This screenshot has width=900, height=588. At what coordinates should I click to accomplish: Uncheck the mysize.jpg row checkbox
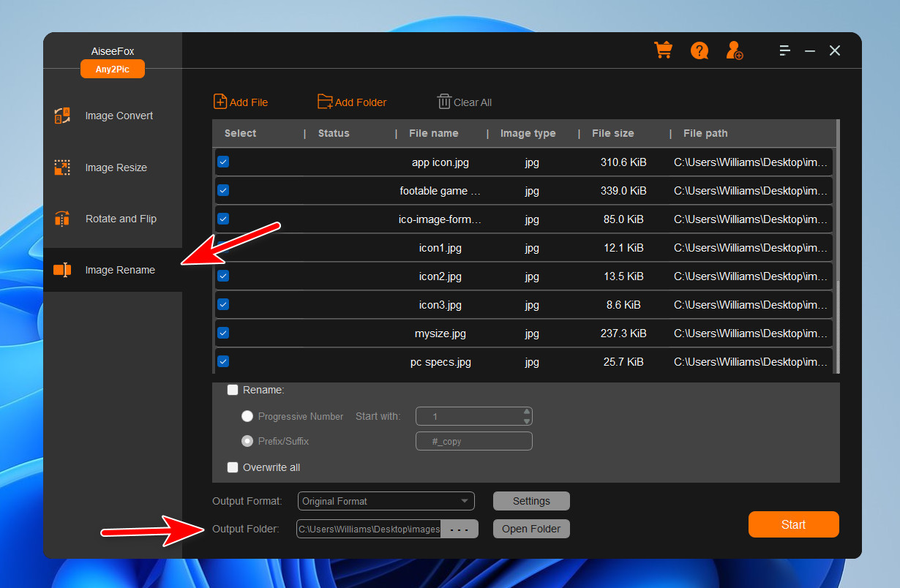pos(223,333)
